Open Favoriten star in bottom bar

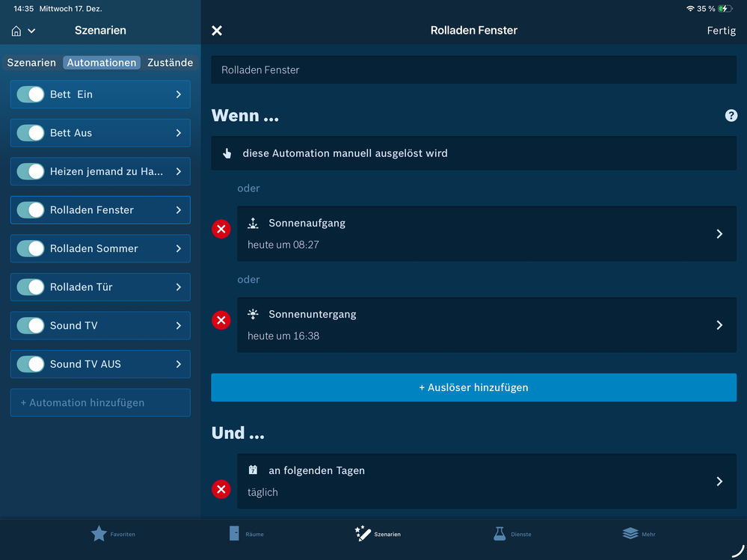click(x=99, y=533)
